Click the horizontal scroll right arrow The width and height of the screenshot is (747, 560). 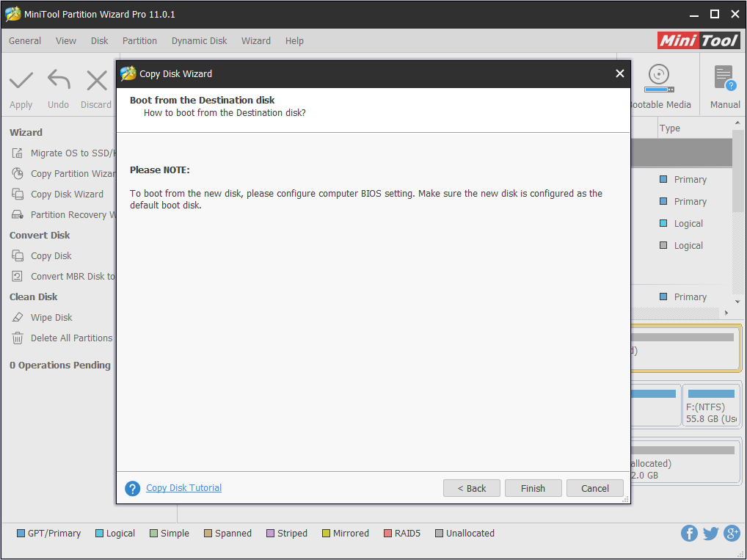(x=726, y=313)
